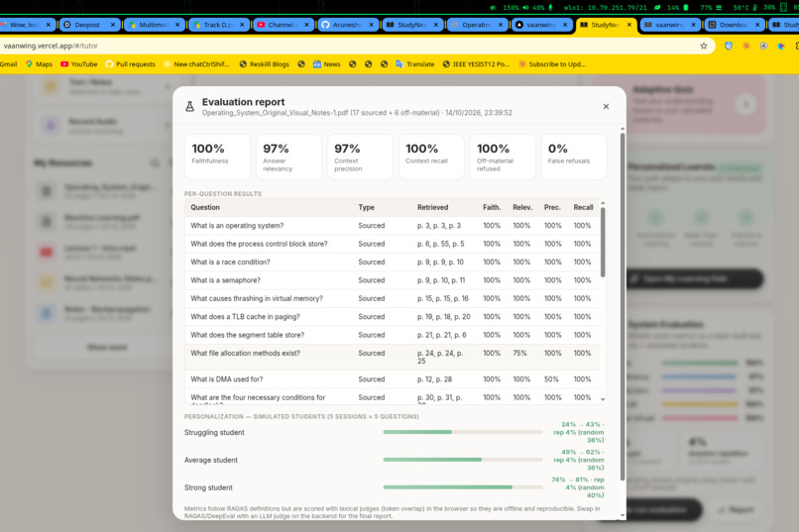Select row 'What does the process control block store?'
The image size is (799, 532).
coord(392,244)
